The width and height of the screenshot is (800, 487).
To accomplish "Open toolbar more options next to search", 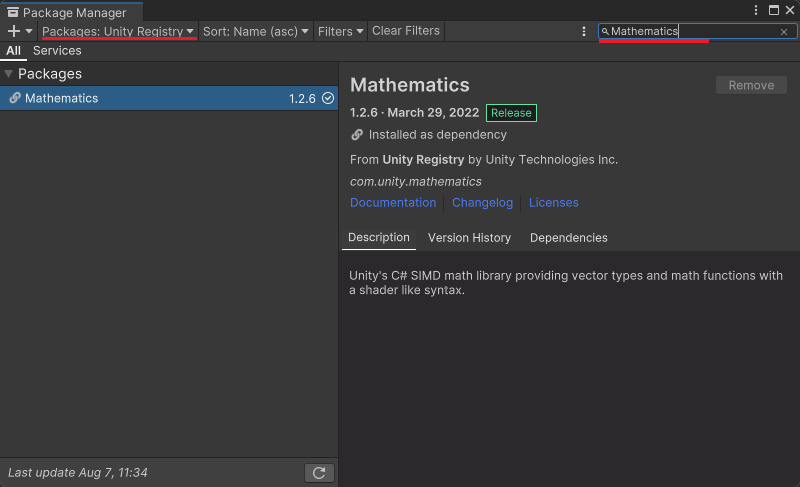I will click(584, 32).
